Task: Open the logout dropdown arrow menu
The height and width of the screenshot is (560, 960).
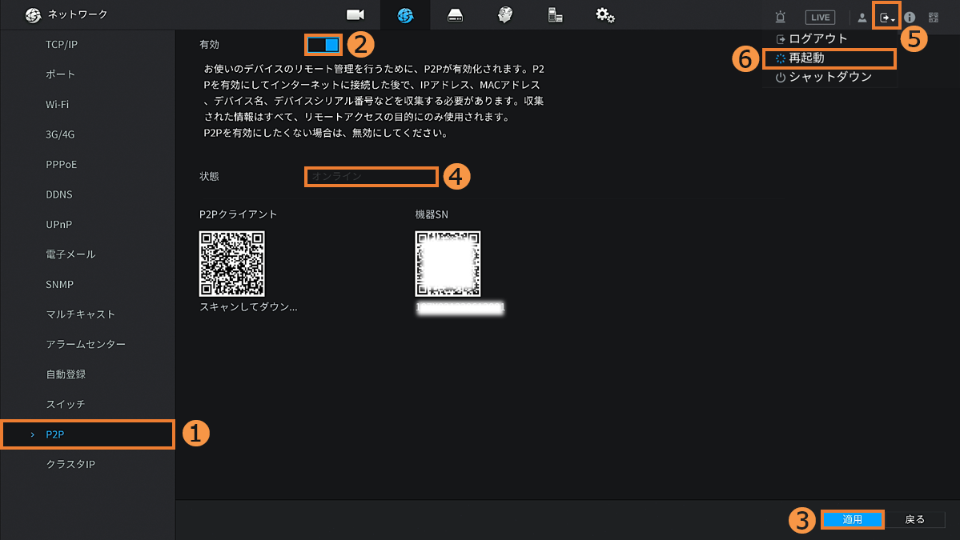Action: (x=886, y=17)
